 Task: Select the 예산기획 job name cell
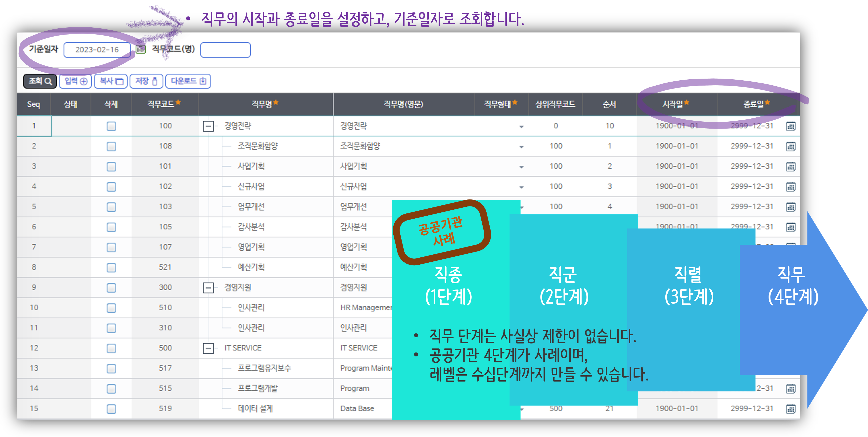(266, 267)
